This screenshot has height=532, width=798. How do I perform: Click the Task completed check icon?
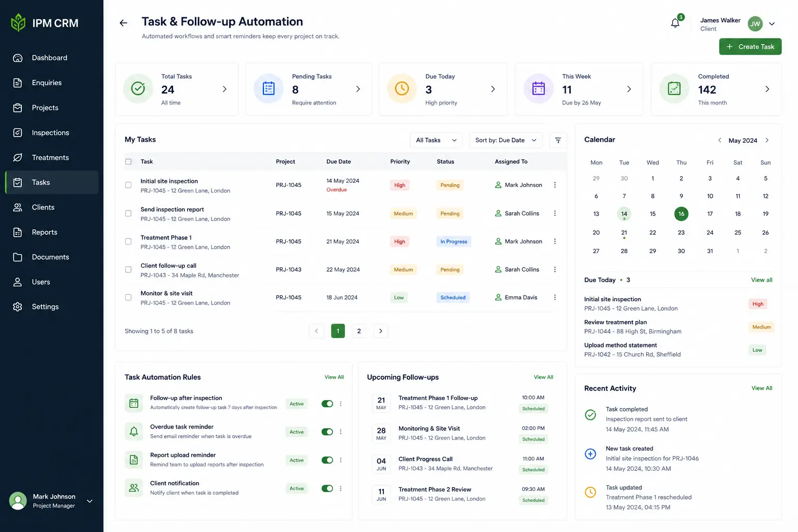(591, 415)
